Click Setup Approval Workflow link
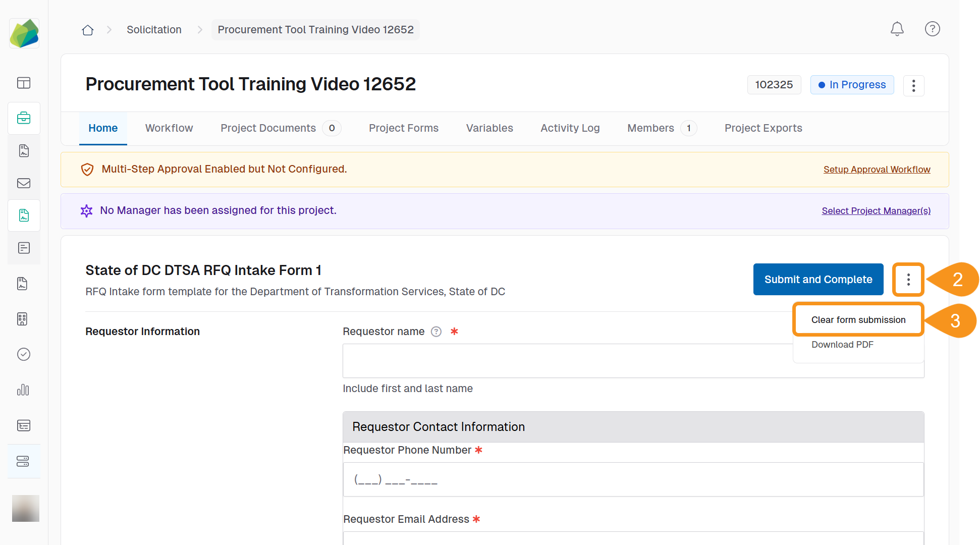980x545 pixels. point(877,170)
